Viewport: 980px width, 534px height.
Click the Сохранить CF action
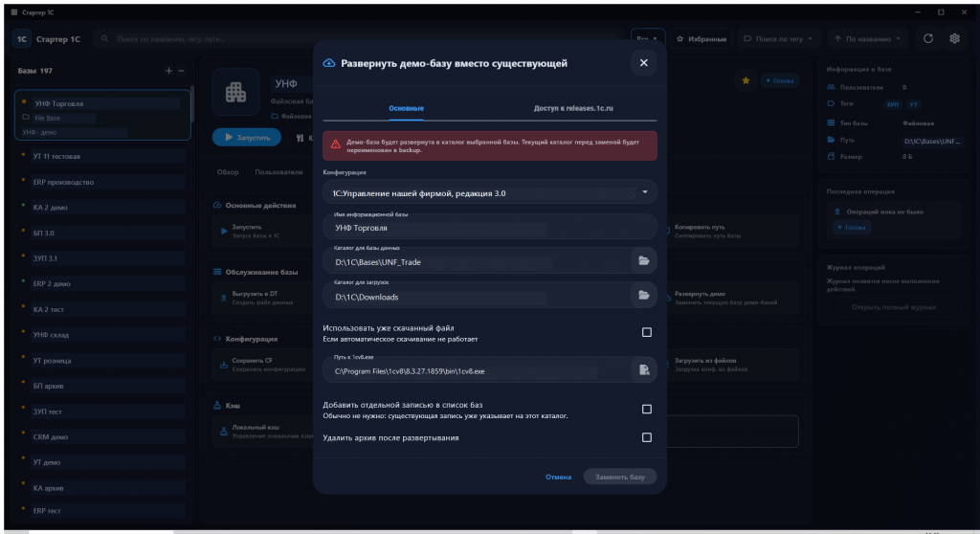tap(262, 365)
